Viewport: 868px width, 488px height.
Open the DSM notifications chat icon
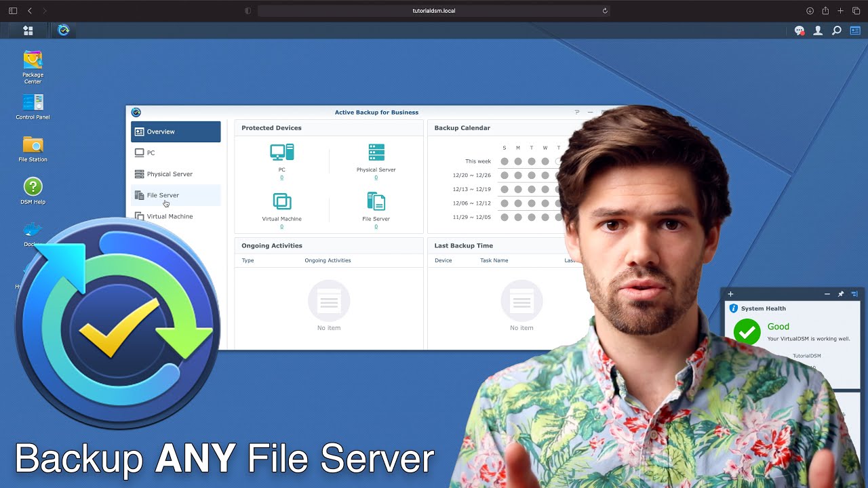(x=800, y=30)
